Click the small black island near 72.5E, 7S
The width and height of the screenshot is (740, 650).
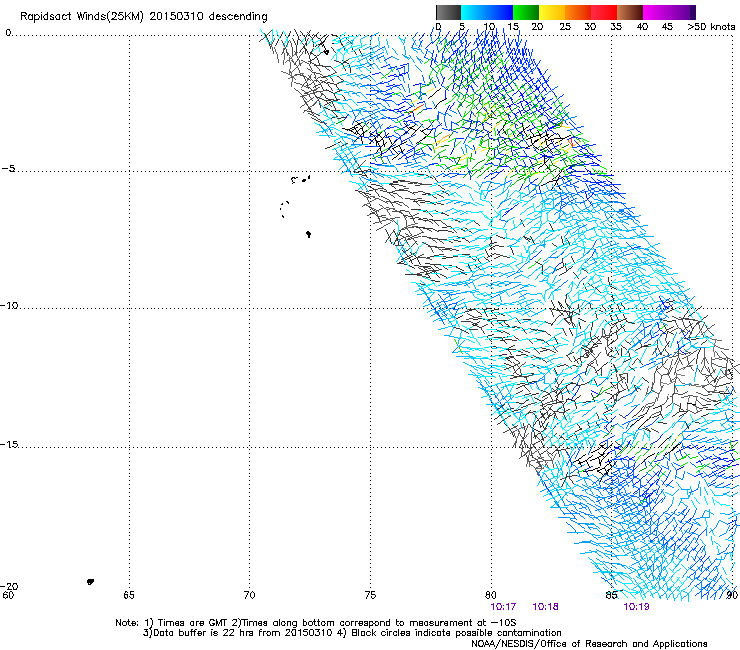click(x=309, y=234)
